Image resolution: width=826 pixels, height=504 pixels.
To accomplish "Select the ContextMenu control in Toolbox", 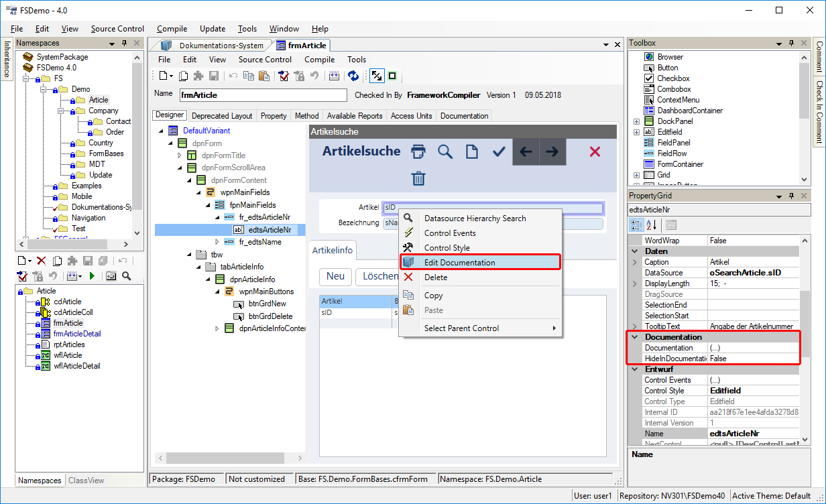I will 678,100.
